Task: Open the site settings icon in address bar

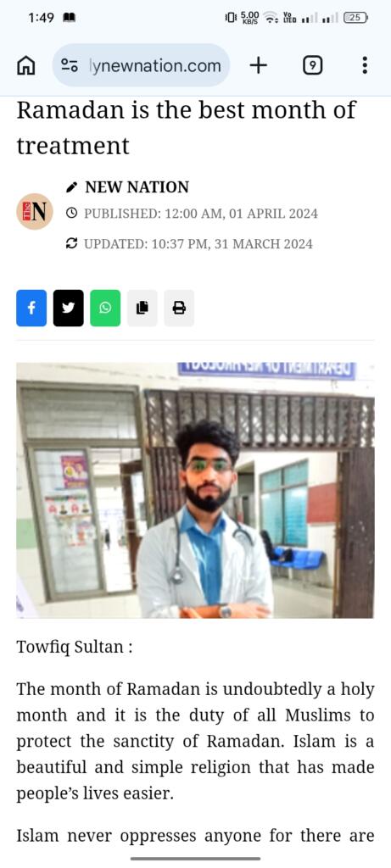Action: click(x=70, y=66)
